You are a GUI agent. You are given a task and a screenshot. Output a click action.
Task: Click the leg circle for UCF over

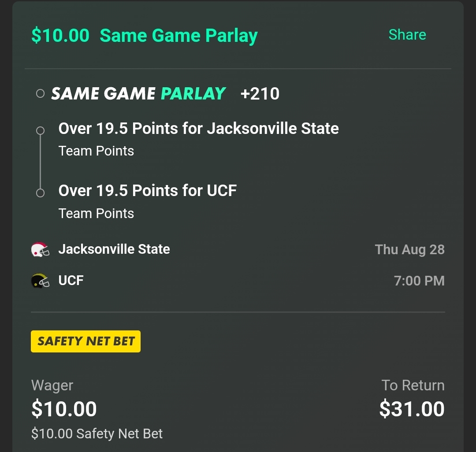click(41, 193)
